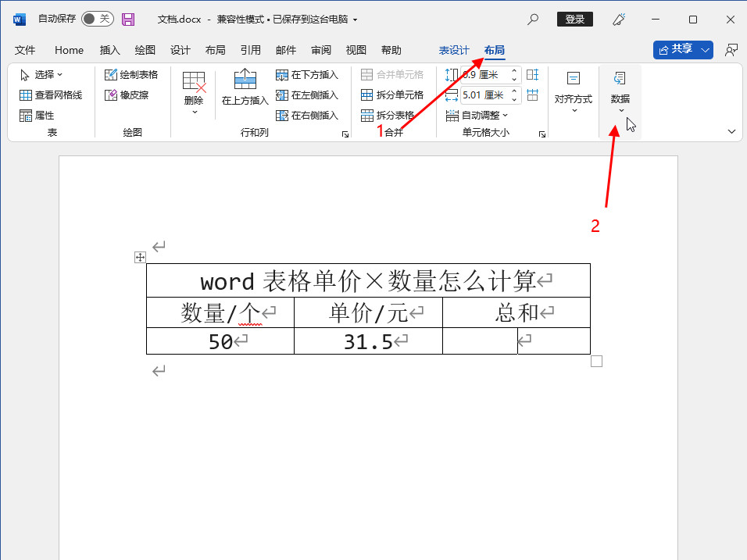Click the '单价/元' header cell
The height and width of the screenshot is (560, 747).
pyautogui.click(x=368, y=312)
